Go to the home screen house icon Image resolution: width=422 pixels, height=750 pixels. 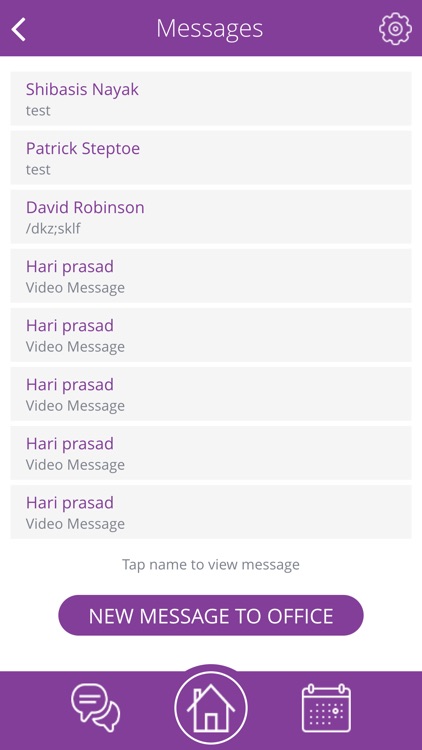pyautogui.click(x=211, y=707)
